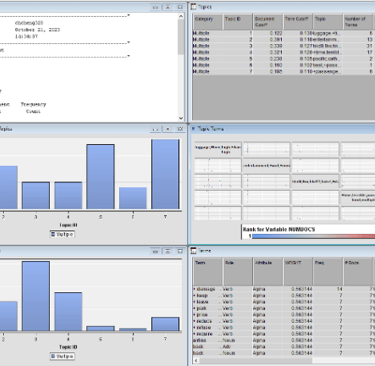The width and height of the screenshot is (375, 366).
Task: Select the 'airline' Noun row in Terms table
Action: (x=283, y=340)
